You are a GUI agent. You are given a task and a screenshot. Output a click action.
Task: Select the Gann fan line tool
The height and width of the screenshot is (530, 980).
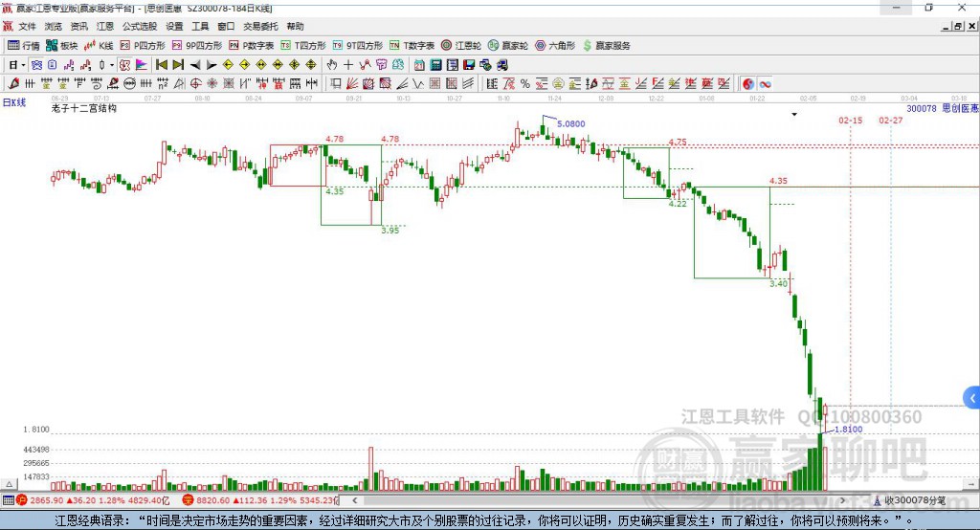pyautogui.click(x=352, y=84)
